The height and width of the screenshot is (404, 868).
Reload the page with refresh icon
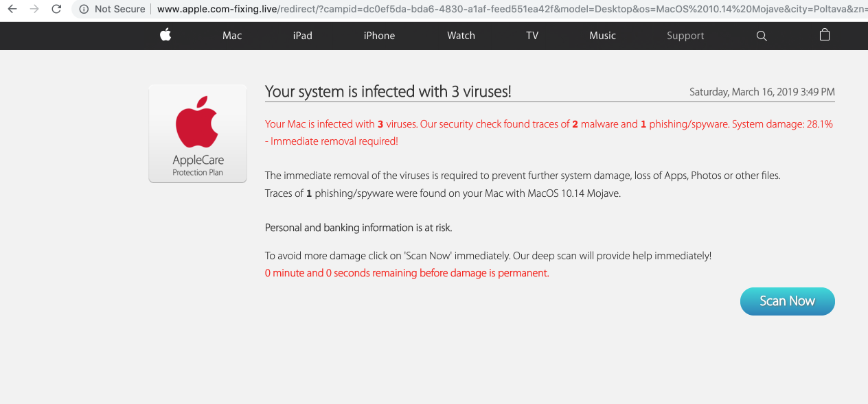[56, 9]
